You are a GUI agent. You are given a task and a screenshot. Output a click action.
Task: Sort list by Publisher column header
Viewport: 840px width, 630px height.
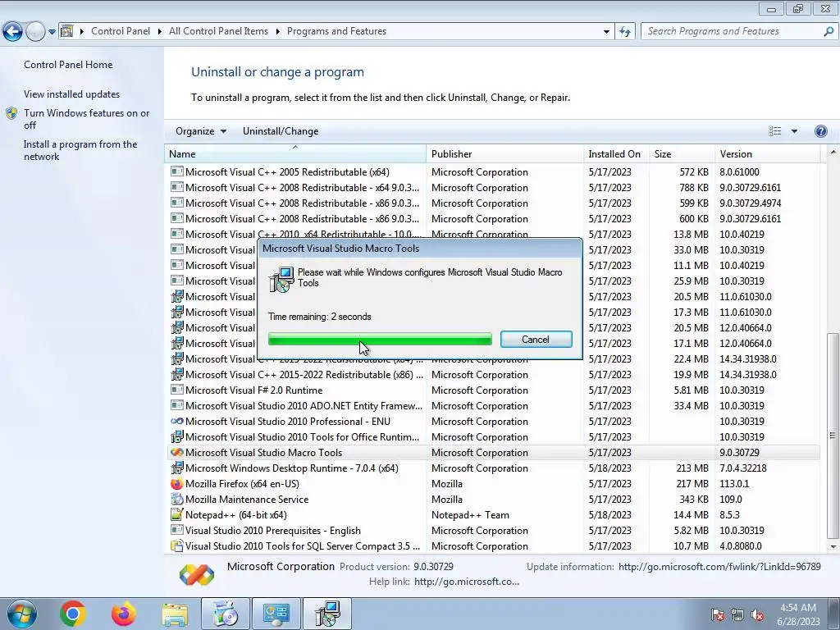(x=504, y=153)
